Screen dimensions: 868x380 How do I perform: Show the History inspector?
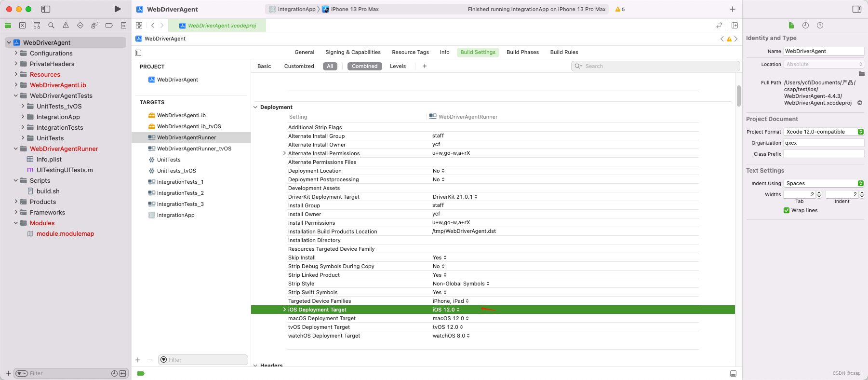coord(805,26)
